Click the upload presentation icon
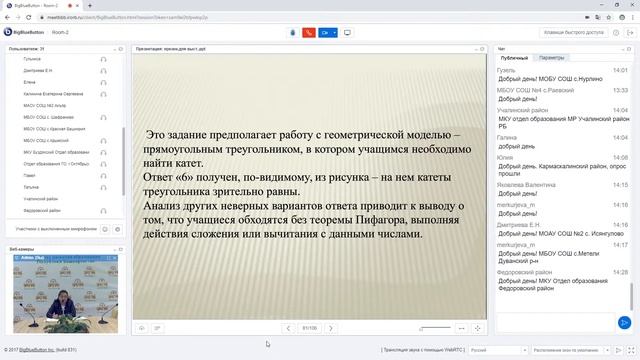The image size is (640, 360). pyautogui.click(x=142, y=328)
